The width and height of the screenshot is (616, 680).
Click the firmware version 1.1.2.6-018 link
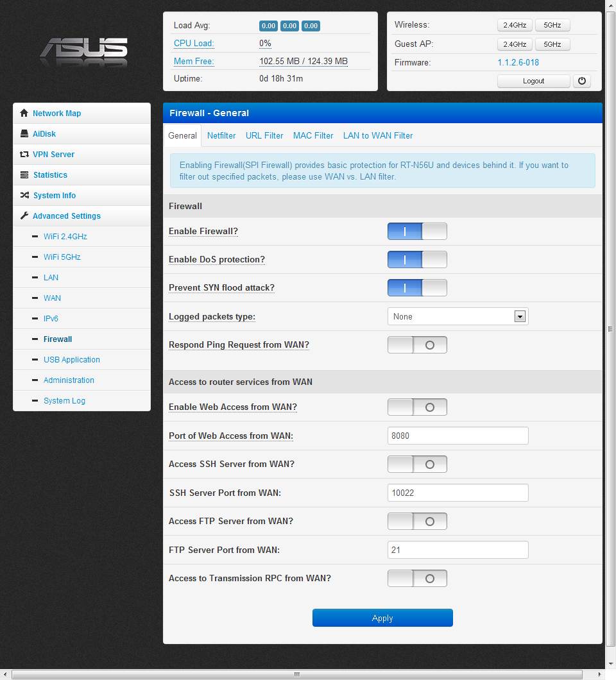point(518,63)
